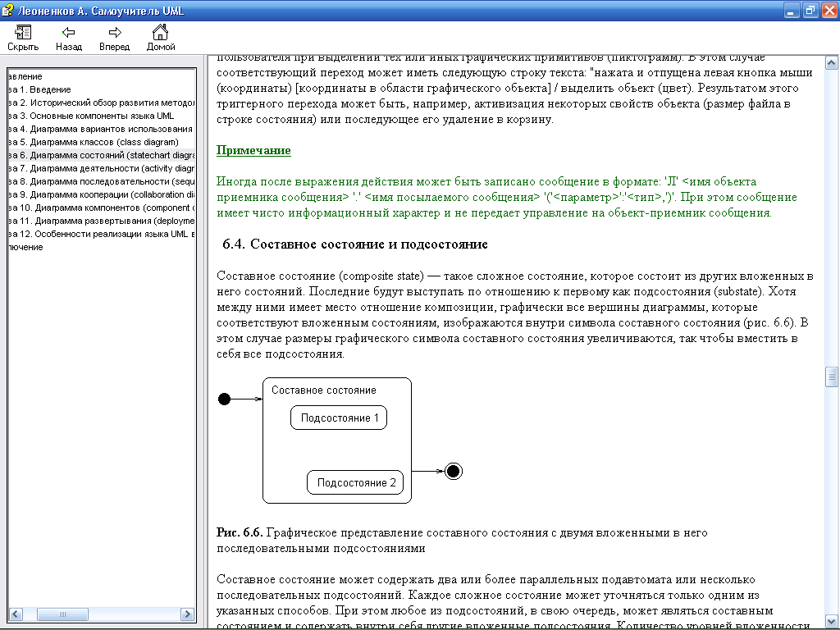Click the contents pane left scroll arrow

click(16, 614)
